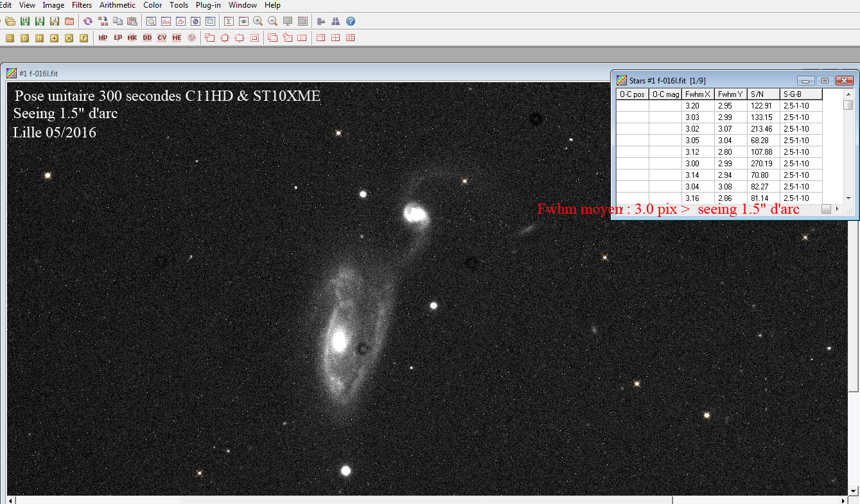Click the DD toolbar icon
This screenshot has height=504, width=860.
147,38
